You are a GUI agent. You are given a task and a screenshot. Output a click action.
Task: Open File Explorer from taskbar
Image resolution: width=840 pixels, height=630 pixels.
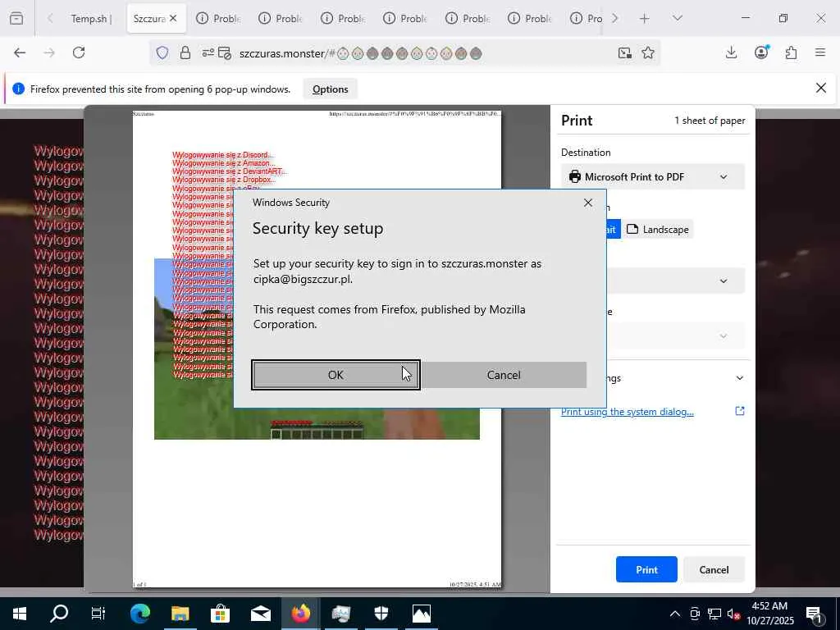[180, 614]
